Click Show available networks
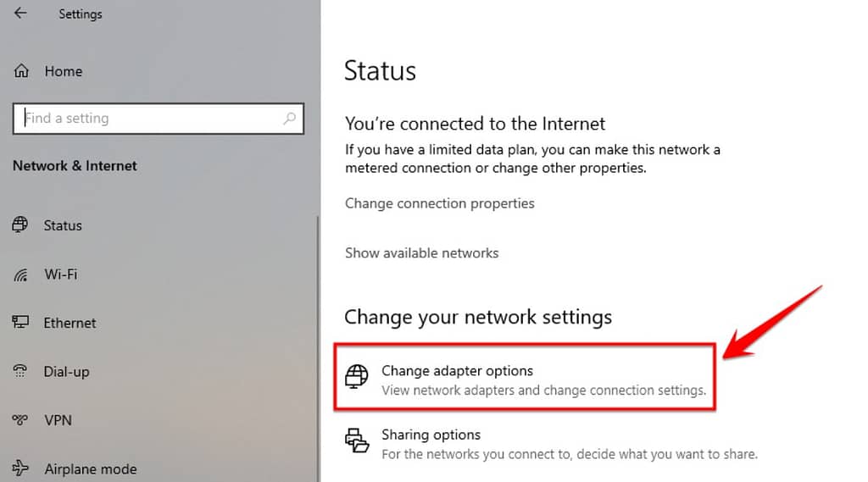Image resolution: width=868 pixels, height=482 pixels. click(422, 253)
